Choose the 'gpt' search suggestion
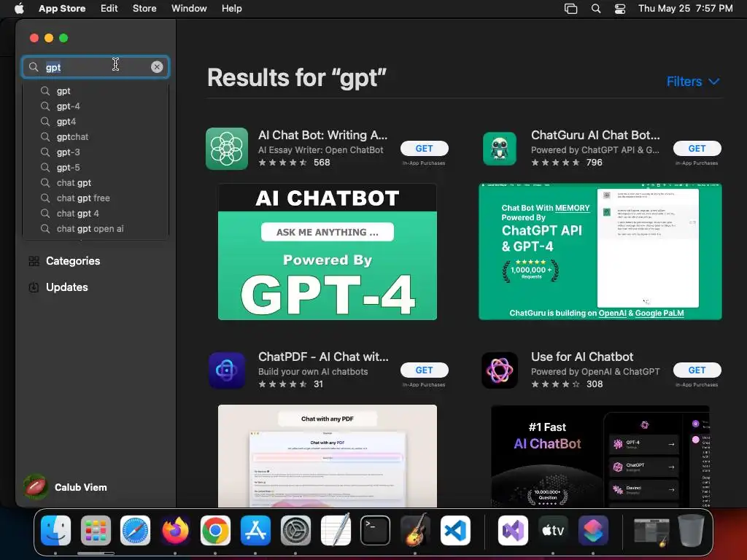This screenshot has height=560, width=747. (96, 91)
